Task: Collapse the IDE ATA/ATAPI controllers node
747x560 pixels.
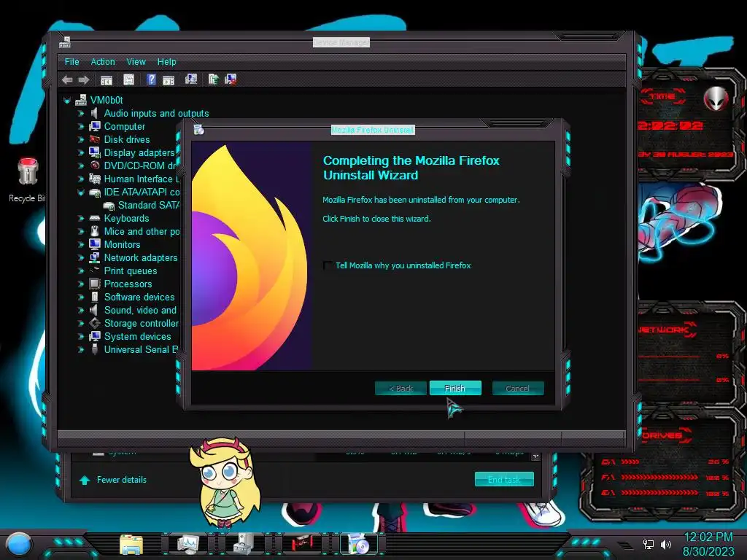Action: [80, 192]
